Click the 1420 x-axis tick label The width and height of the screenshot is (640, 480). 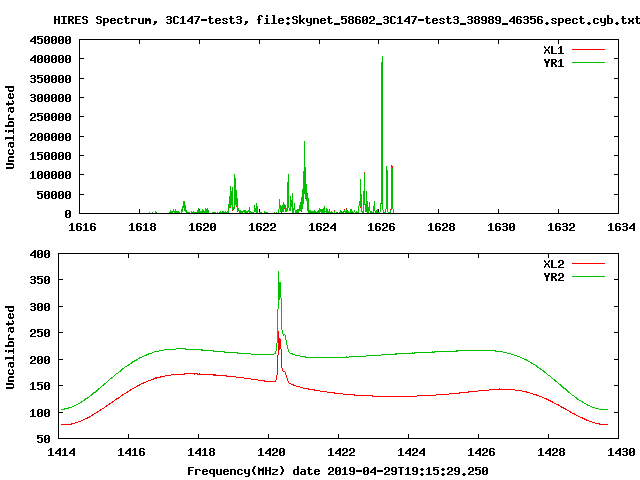tap(271, 452)
